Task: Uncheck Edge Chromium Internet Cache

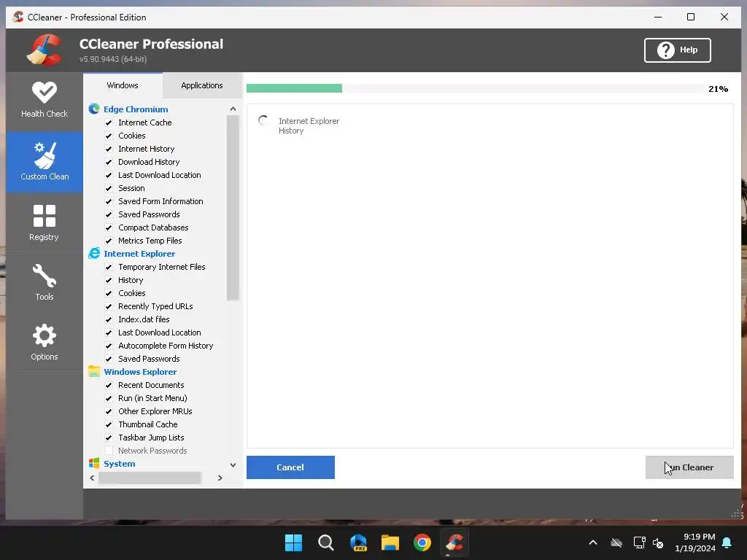Action: coord(109,122)
